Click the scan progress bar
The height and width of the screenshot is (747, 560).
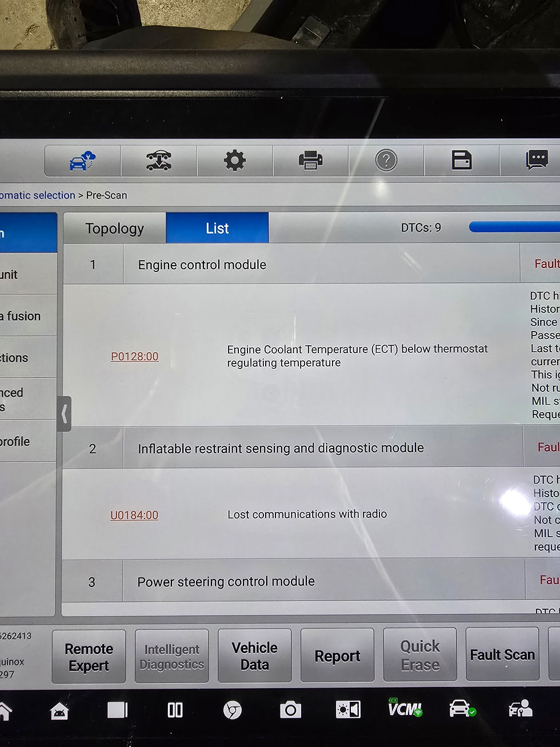514,227
